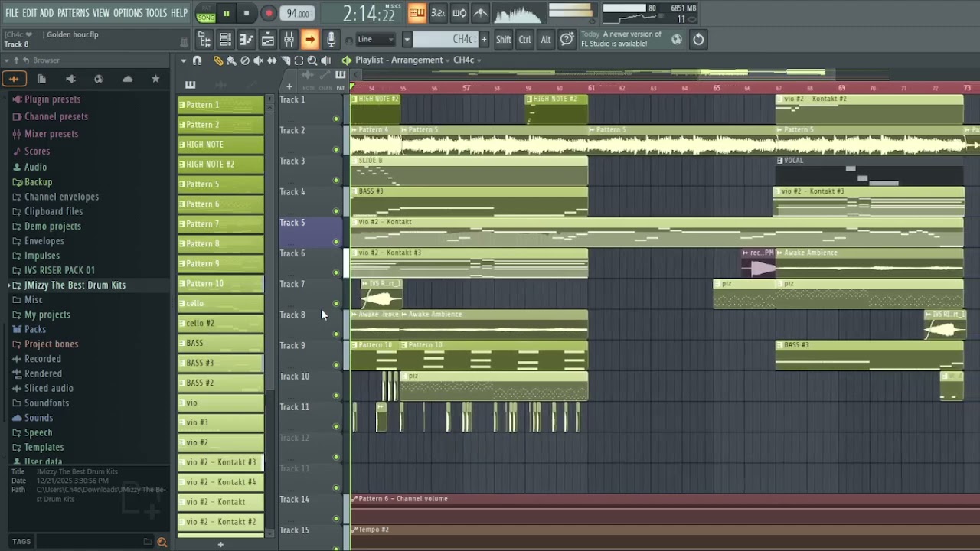Viewport: 980px width, 551px height.
Task: Open the Piano roll icon
Action: 247,40
